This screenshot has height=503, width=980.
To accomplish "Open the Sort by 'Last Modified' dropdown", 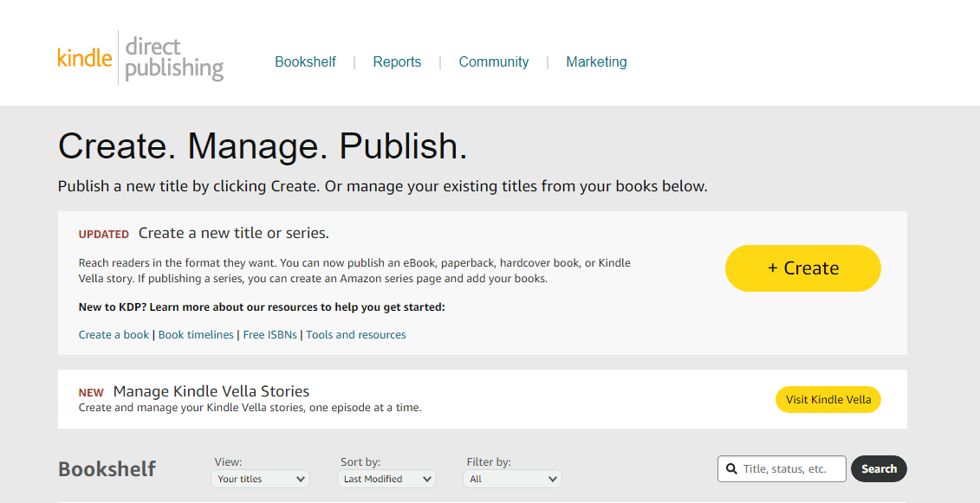I will [386, 479].
